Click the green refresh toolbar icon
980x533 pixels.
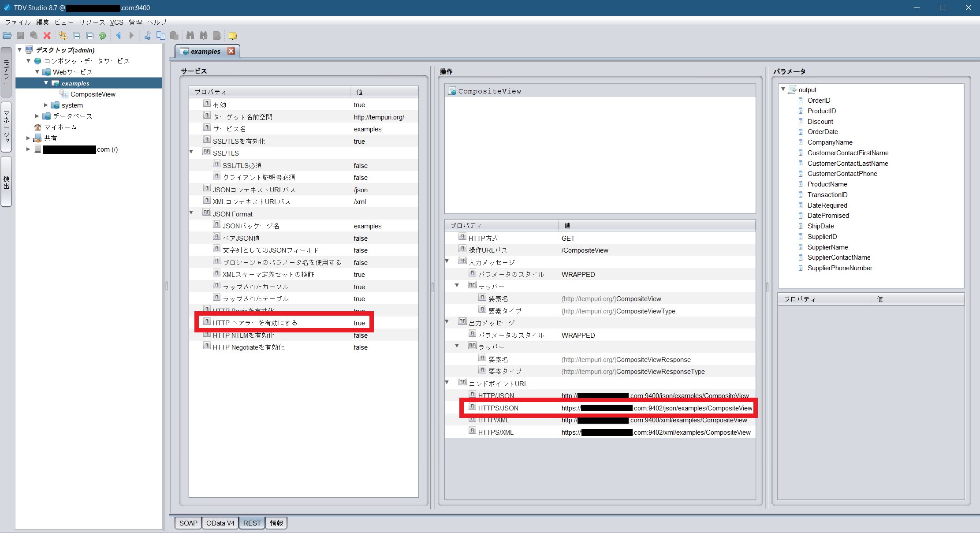(x=103, y=36)
